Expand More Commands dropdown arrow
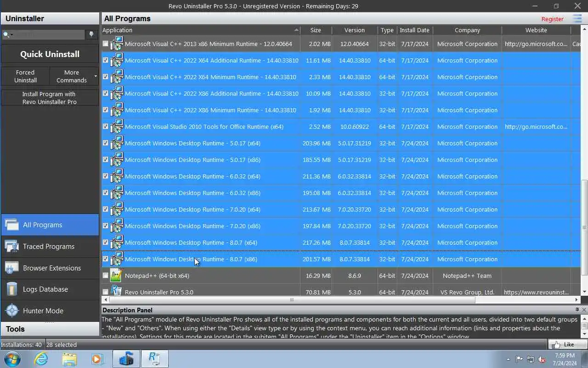 coord(96,76)
